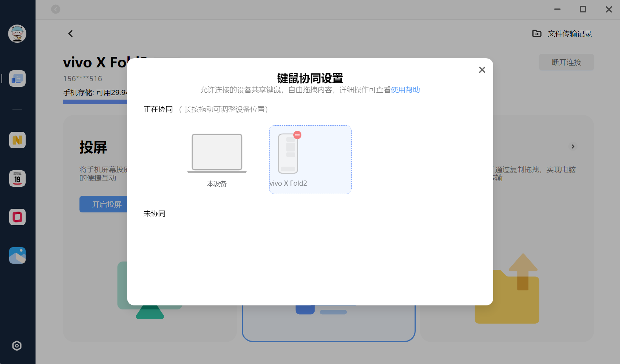Viewport: 620px width, 364px height.
Task: Open settings hexagon icon in sidebar
Action: (x=17, y=346)
